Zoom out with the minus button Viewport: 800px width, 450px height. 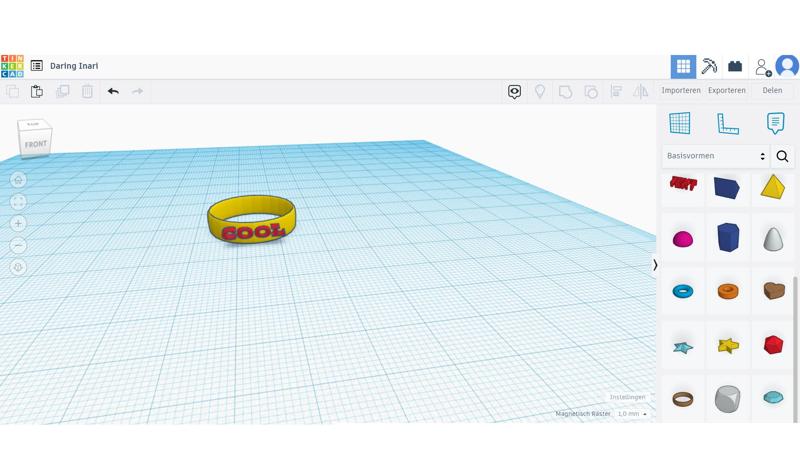pos(18,245)
